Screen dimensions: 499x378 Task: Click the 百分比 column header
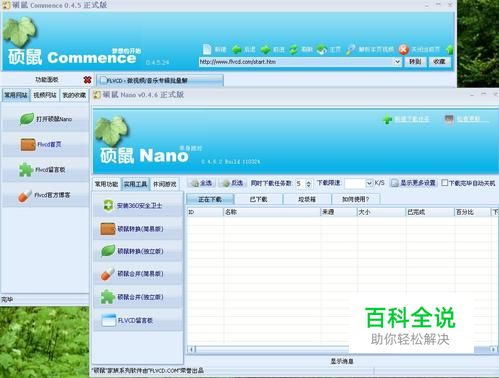(473, 212)
